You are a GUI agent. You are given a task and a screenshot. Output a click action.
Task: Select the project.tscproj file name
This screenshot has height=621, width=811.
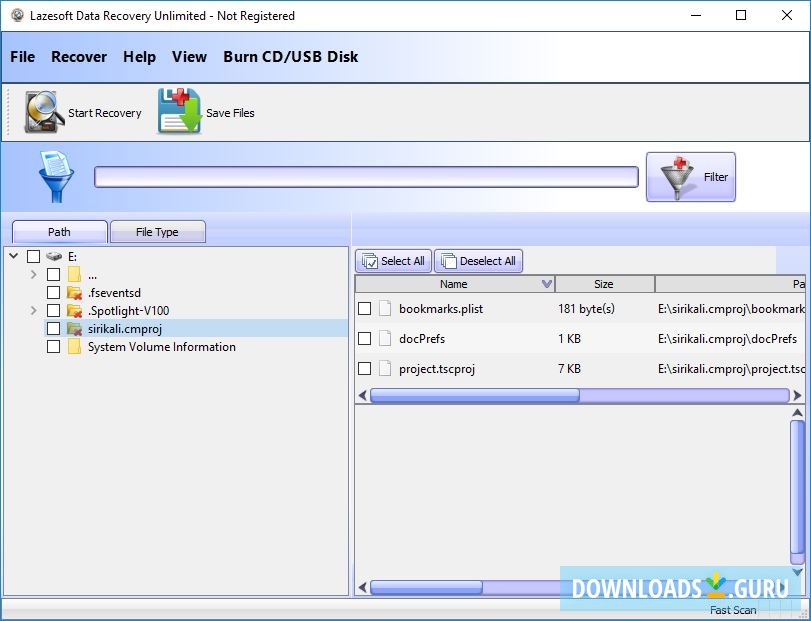437,369
